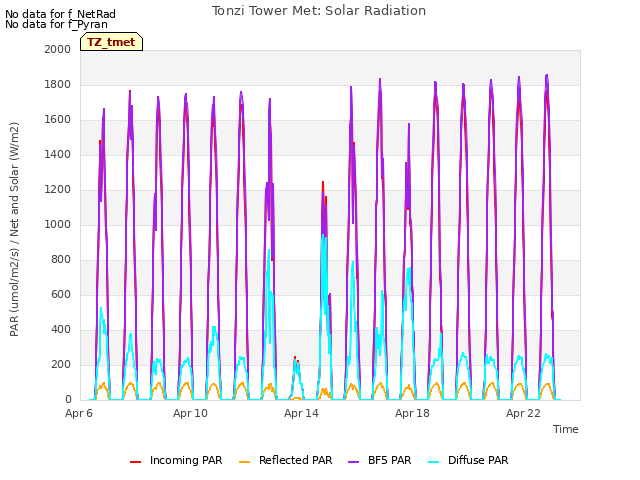Click the 0 y-axis tick label
The image size is (640, 480).
pos(68,400)
